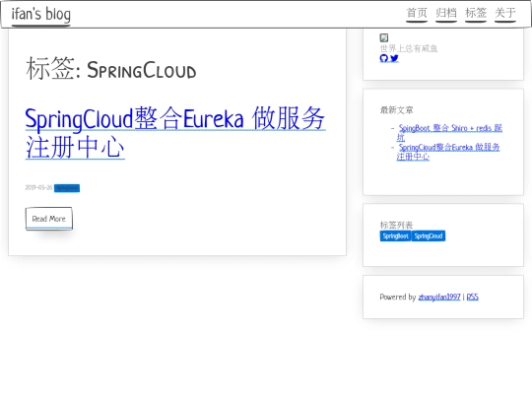This screenshot has height=399, width=532.
Task: Open the 标签 navigation item
Action: pos(476,13)
